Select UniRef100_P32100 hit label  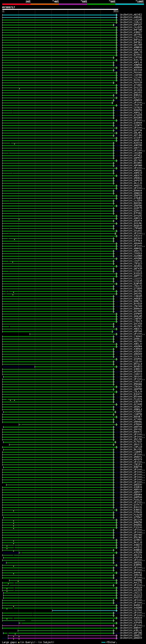click(131, 527)
